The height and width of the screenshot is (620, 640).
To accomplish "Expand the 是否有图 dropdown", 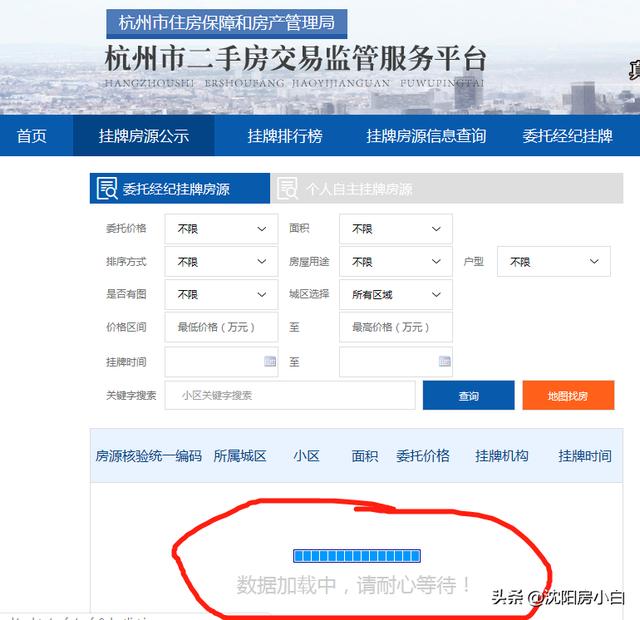I will (x=221, y=295).
